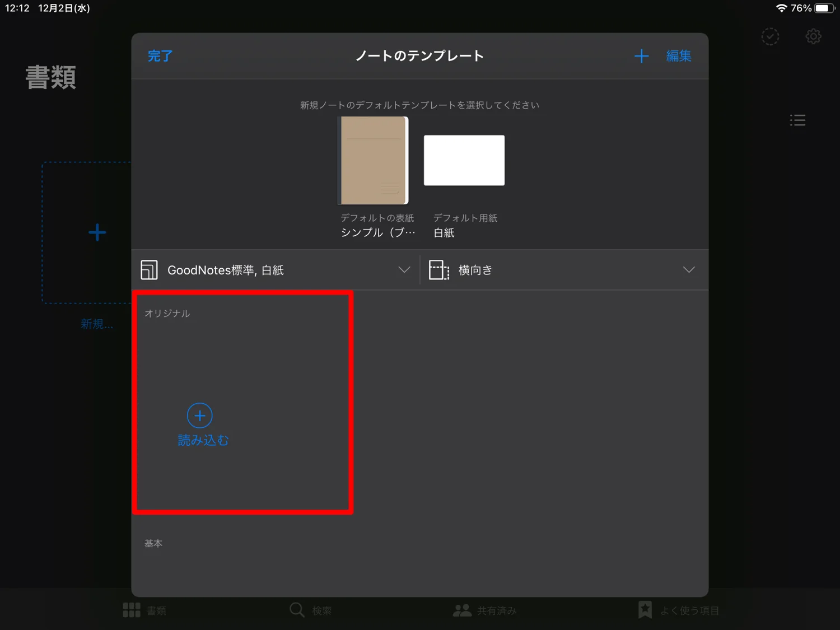Tap 完了 to close the template dialog

coord(160,55)
